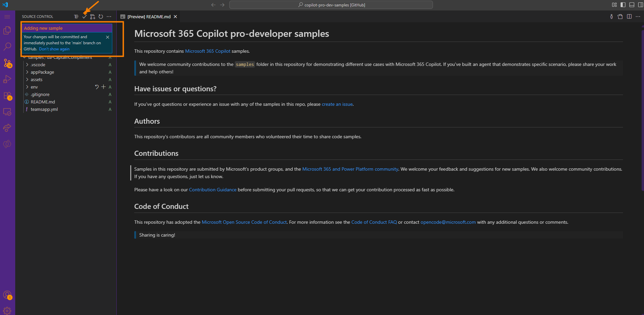Go forward with the right arrow
The height and width of the screenshot is (315, 644).
click(222, 5)
